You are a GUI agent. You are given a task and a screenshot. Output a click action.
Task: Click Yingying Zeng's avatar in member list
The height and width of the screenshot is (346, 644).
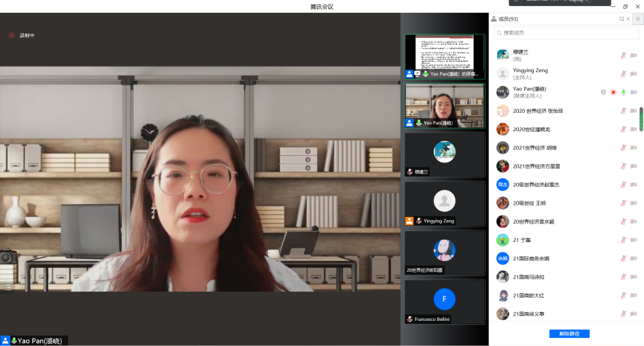point(503,74)
